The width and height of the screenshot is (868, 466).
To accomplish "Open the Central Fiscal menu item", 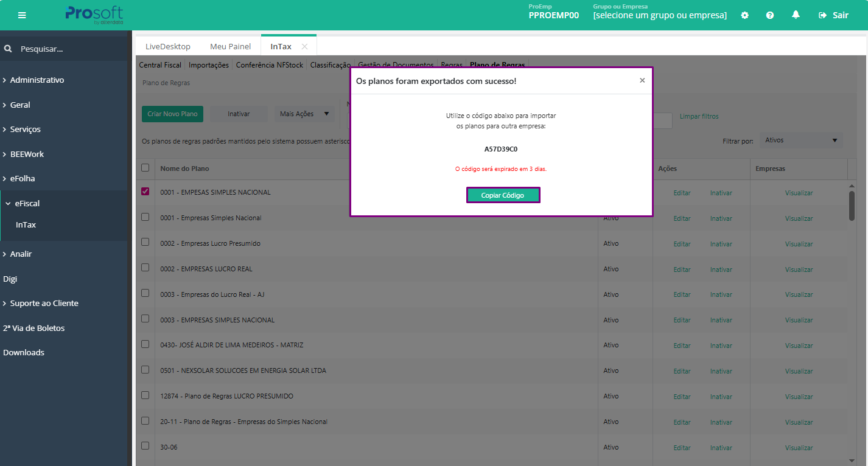I will [160, 64].
